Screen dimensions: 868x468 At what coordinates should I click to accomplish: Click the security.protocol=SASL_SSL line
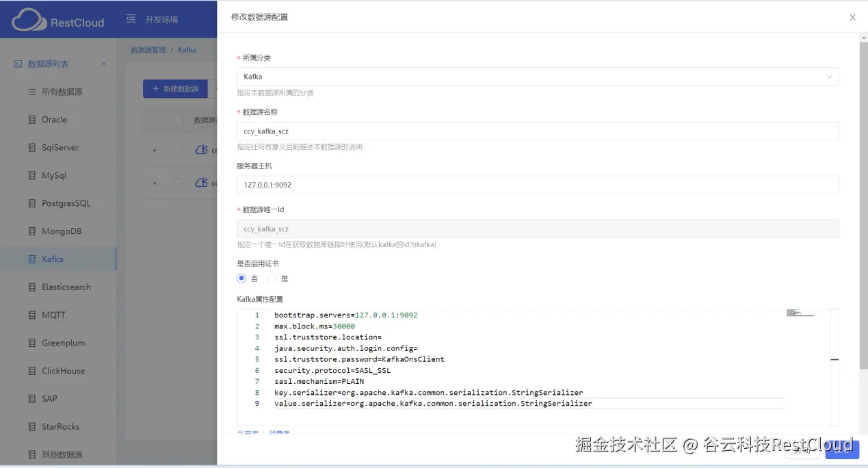click(332, 370)
